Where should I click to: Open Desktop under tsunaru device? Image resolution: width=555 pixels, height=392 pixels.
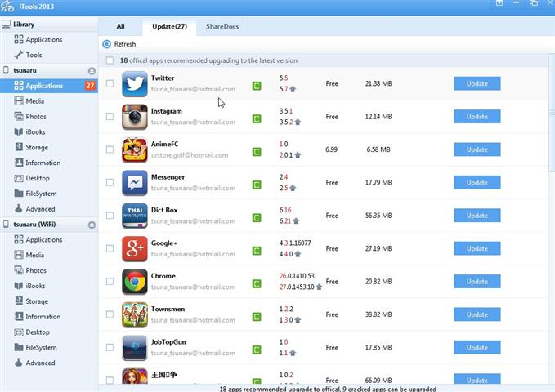pos(32,178)
